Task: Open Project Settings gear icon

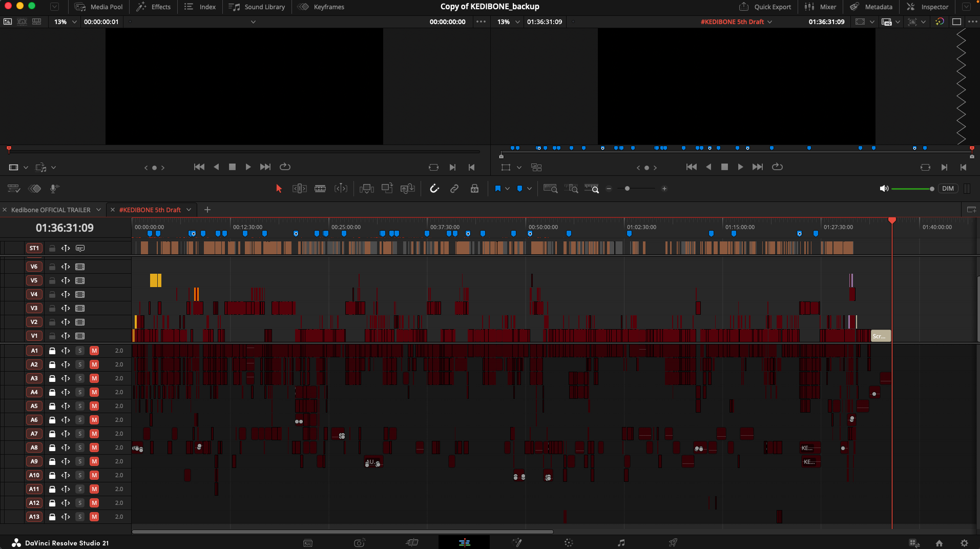Action: [964, 543]
